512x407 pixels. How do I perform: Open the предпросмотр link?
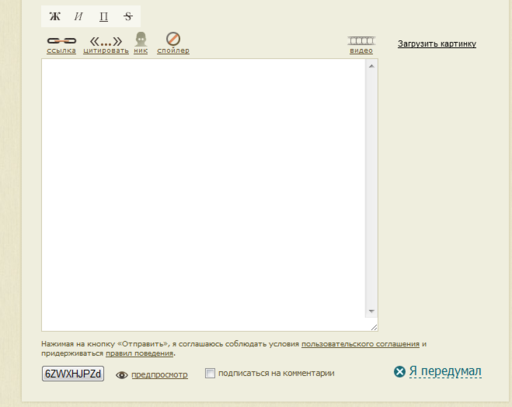point(159,375)
